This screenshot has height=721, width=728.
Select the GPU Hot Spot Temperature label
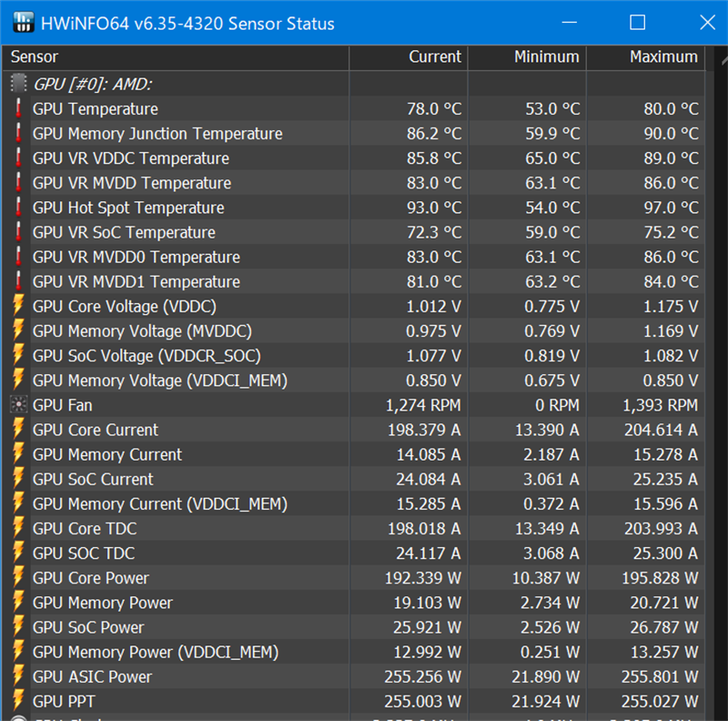(128, 208)
